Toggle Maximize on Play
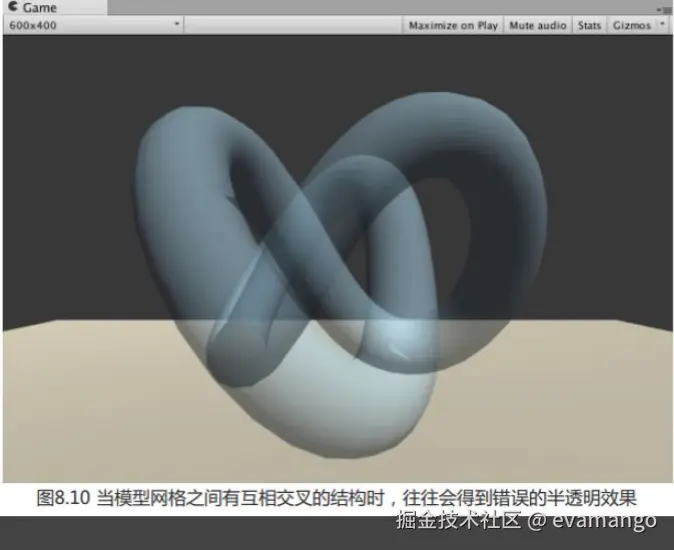The height and width of the screenshot is (550, 674). 453,25
